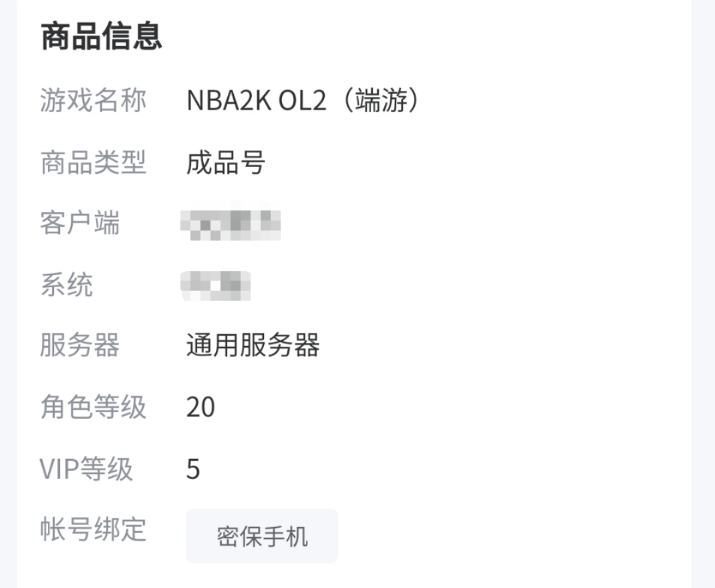
Task: Click the gray page margin on the right
Action: pyautogui.click(x=703, y=294)
